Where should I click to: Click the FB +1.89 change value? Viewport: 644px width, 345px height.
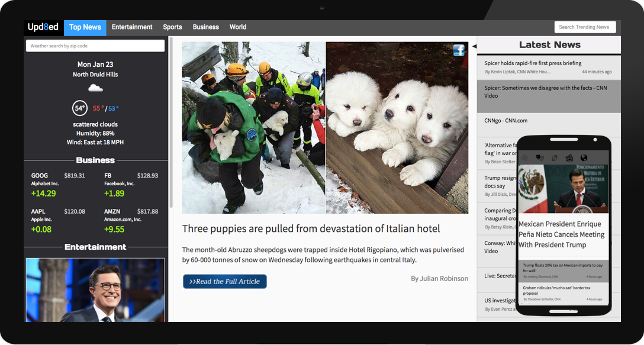coord(114,194)
